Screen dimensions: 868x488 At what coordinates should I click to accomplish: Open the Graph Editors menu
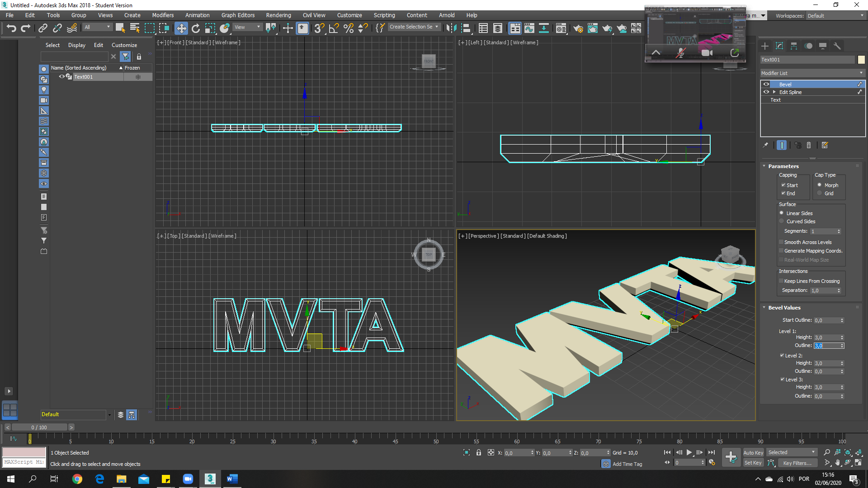point(238,15)
